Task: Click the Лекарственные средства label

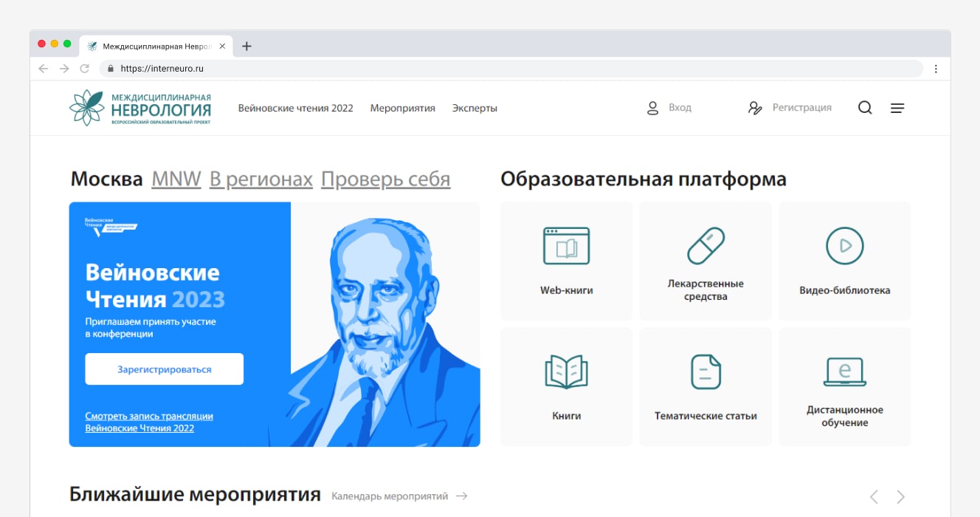Action: 705,290
